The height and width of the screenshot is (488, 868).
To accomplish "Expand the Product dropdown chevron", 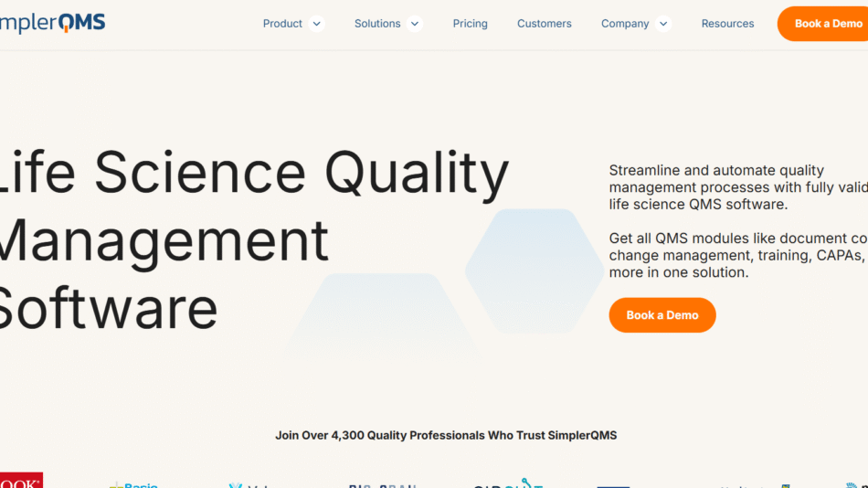I will pyautogui.click(x=317, y=24).
